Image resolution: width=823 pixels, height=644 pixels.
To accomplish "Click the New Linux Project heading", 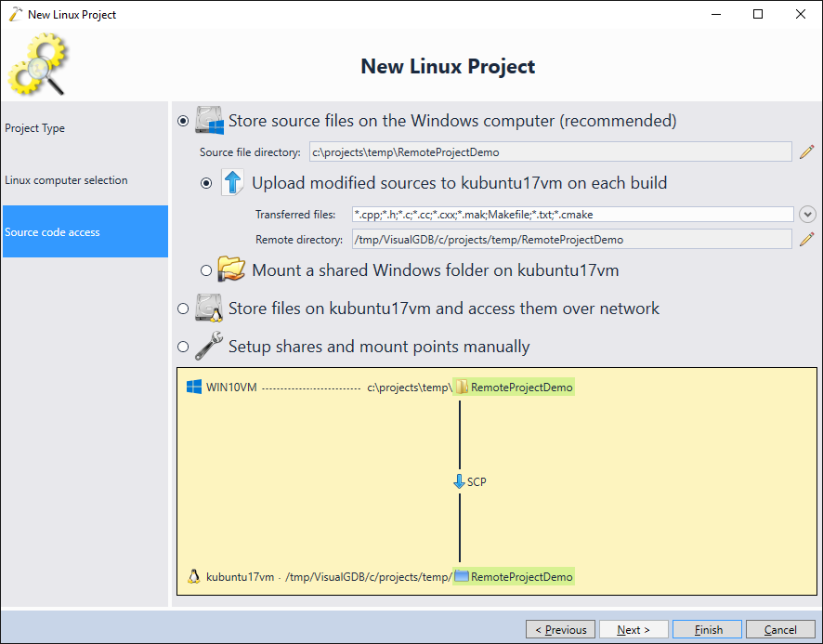I will (448, 66).
